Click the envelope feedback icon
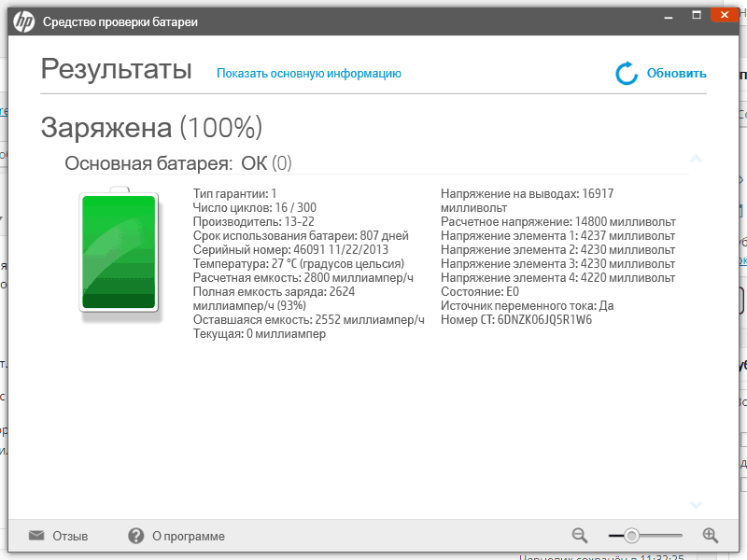This screenshot has height=560, width=747. [x=36, y=535]
